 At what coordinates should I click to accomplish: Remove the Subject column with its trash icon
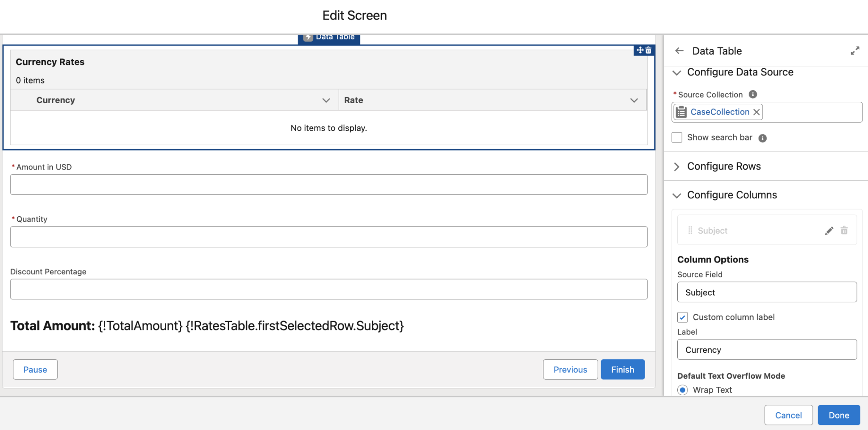844,230
